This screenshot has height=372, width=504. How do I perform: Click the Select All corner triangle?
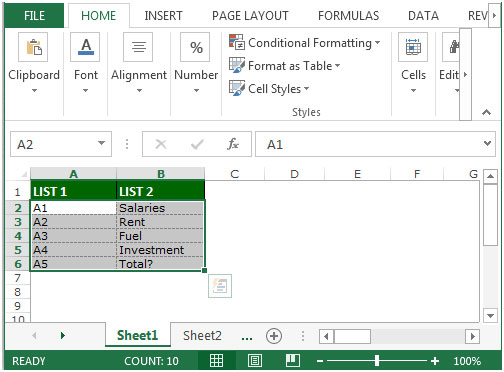(24, 174)
